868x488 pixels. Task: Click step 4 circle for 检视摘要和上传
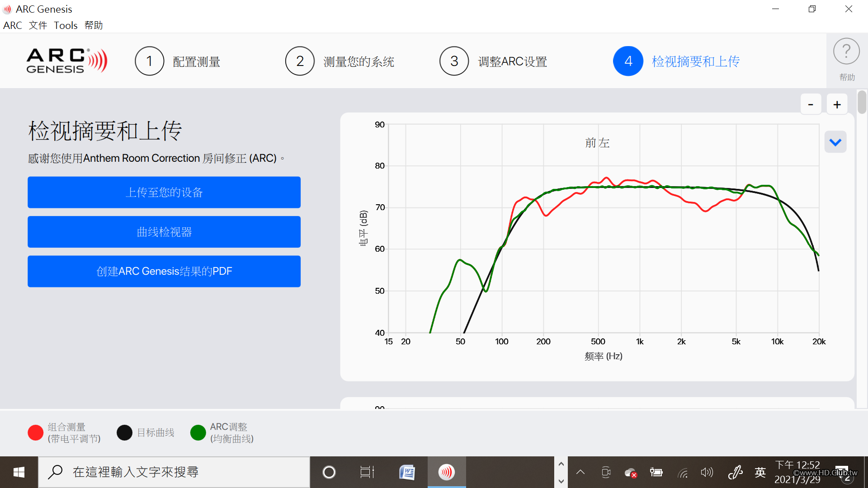pyautogui.click(x=628, y=61)
